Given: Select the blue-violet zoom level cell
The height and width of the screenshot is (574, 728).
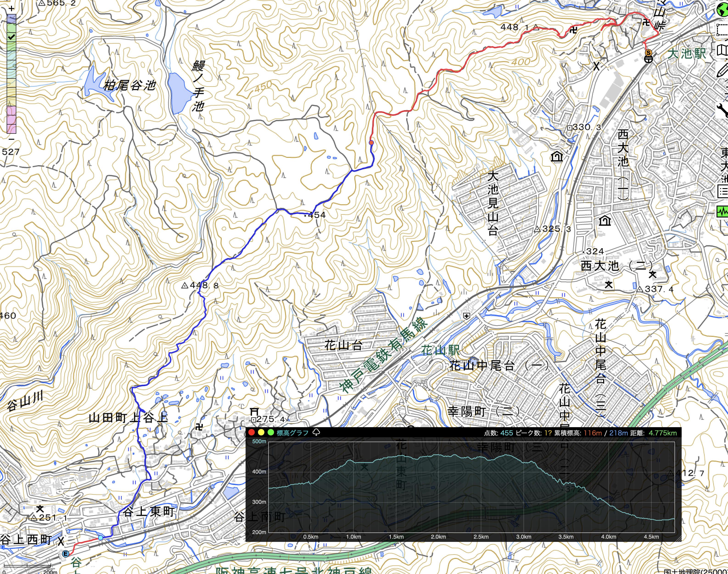Looking at the screenshot, I should click(x=11, y=19).
